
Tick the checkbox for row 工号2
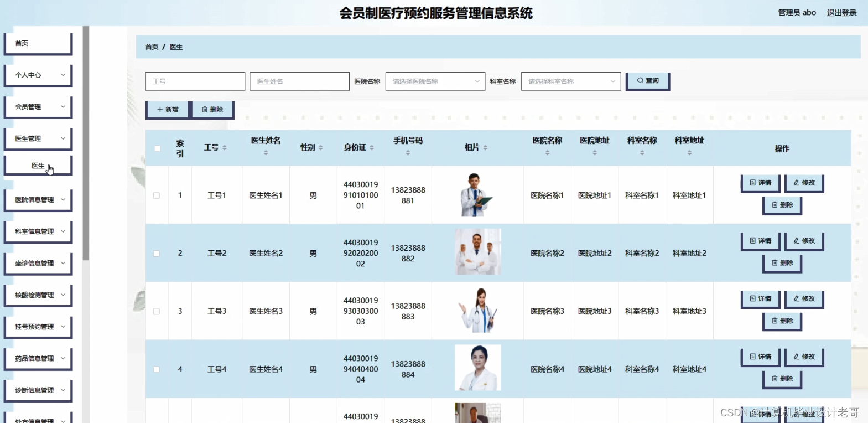pos(157,254)
